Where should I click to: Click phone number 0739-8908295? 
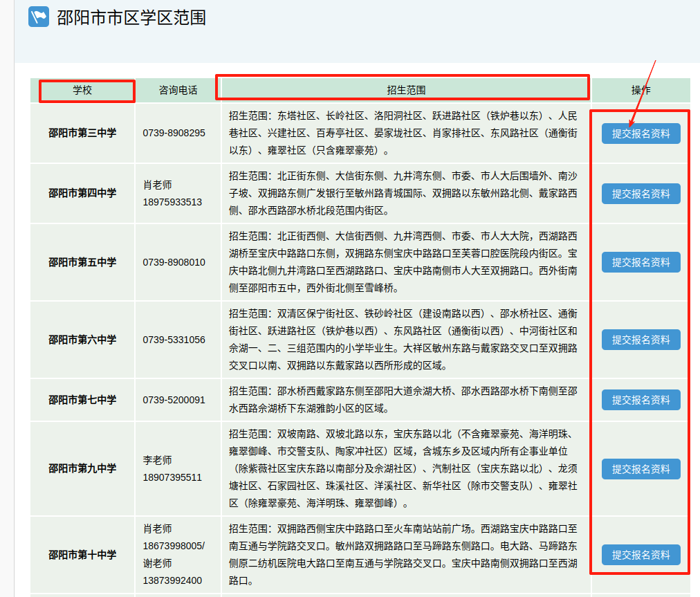coord(174,133)
